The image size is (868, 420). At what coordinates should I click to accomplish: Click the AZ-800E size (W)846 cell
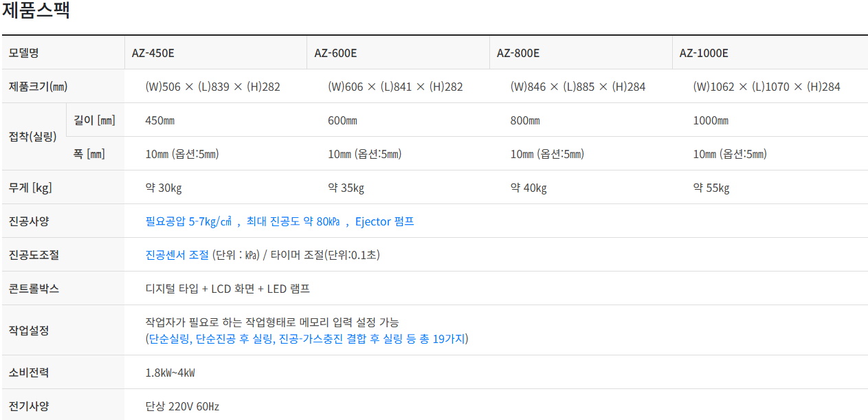(x=578, y=87)
